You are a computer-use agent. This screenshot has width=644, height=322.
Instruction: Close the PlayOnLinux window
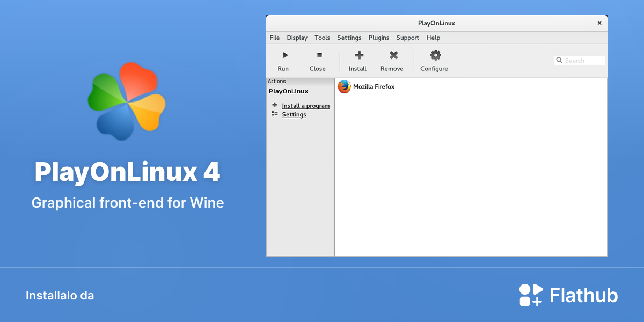pos(599,23)
